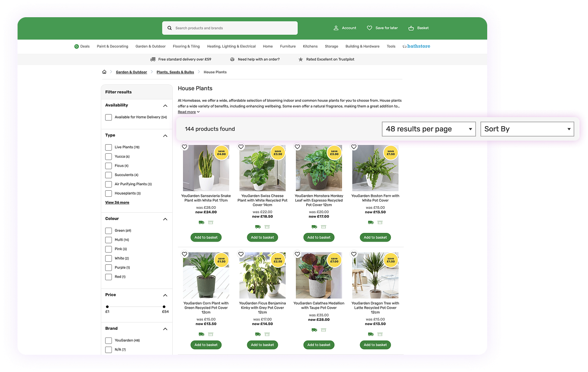Open Flooring & Tiling menu
The width and height of the screenshot is (588, 372).
186,46
